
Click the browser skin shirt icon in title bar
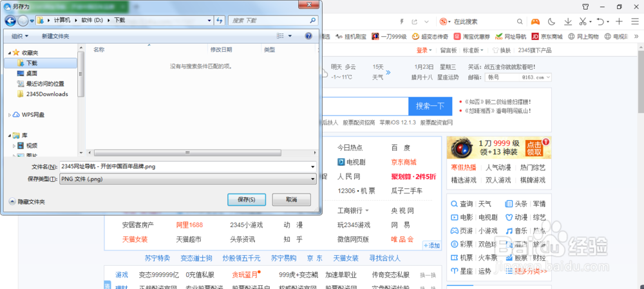pyautogui.click(x=585, y=6)
